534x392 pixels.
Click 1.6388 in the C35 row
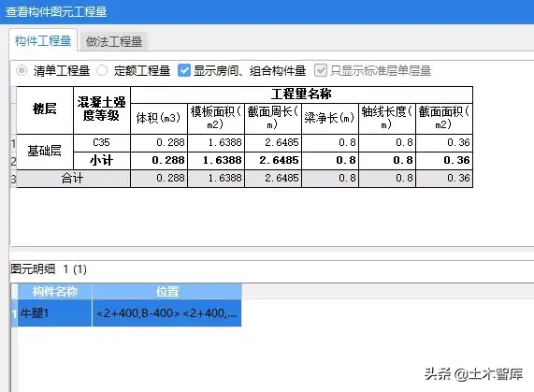216,143
